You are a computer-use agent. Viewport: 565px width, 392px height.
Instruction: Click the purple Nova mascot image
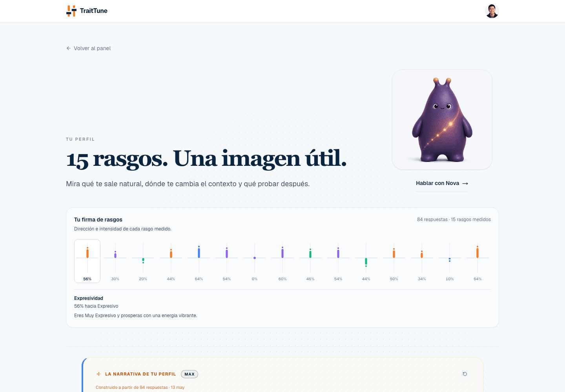pyautogui.click(x=442, y=120)
